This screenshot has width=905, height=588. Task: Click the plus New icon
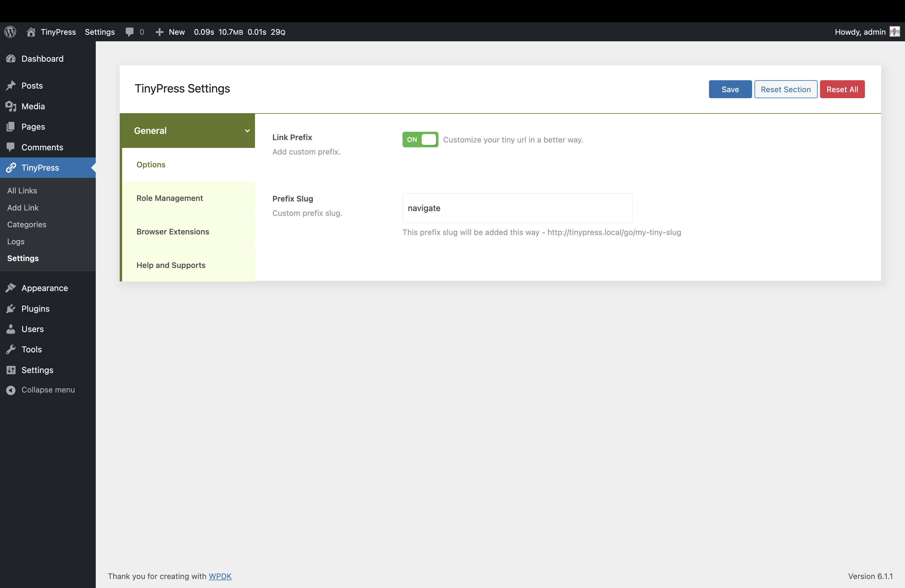[159, 32]
